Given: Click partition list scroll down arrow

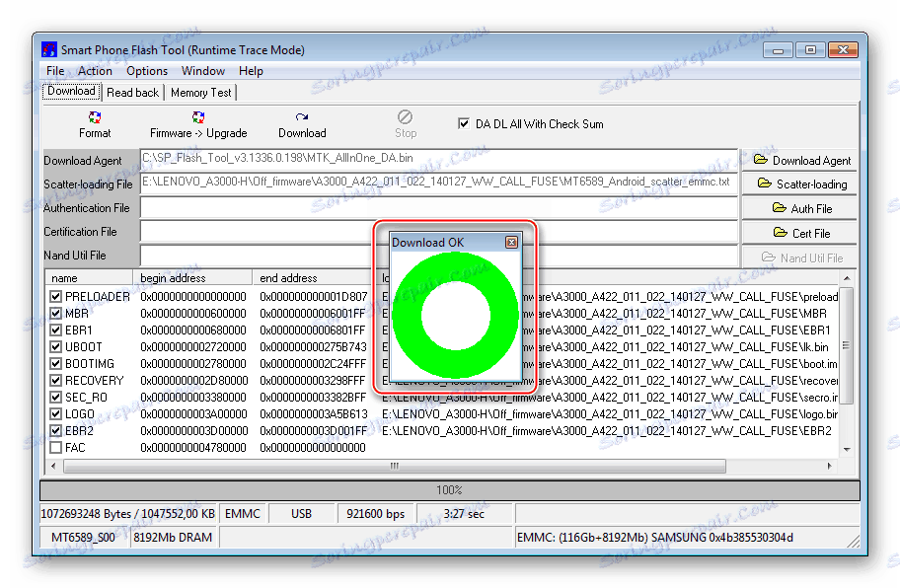Looking at the screenshot, I should pyautogui.click(x=847, y=450).
